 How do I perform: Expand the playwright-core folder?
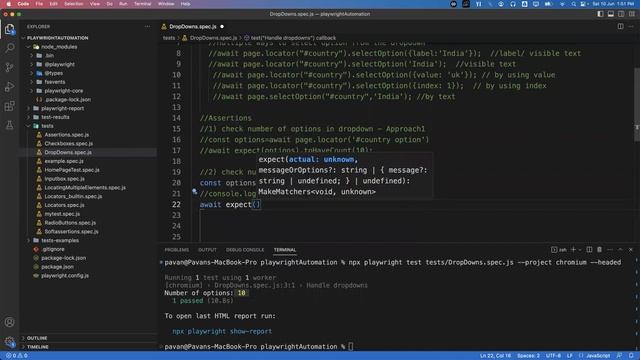[63, 91]
